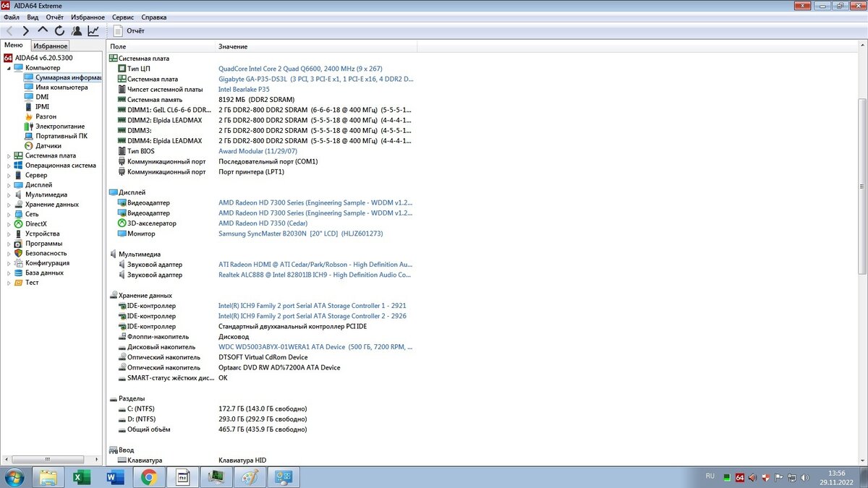Open user management with the person icon

[77, 31]
